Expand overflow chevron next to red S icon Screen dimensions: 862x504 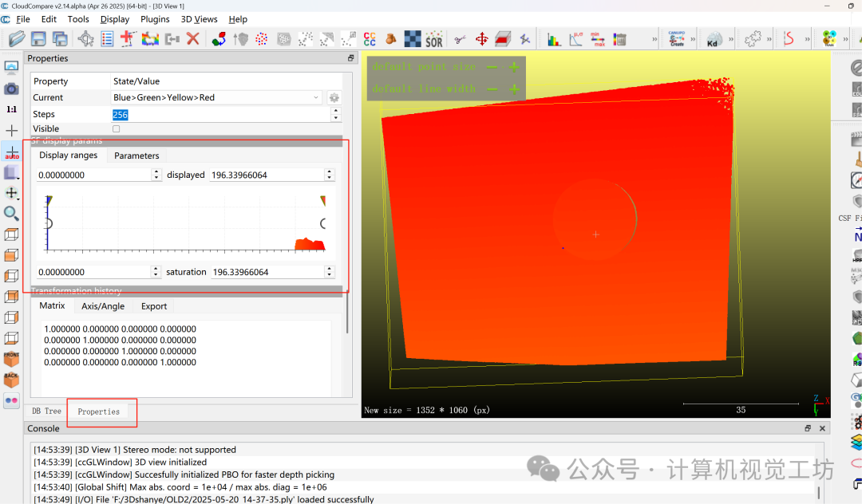click(807, 40)
